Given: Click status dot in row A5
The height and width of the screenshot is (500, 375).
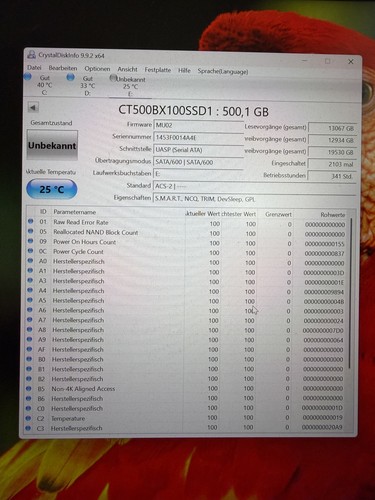Looking at the screenshot, I should click(30, 300).
